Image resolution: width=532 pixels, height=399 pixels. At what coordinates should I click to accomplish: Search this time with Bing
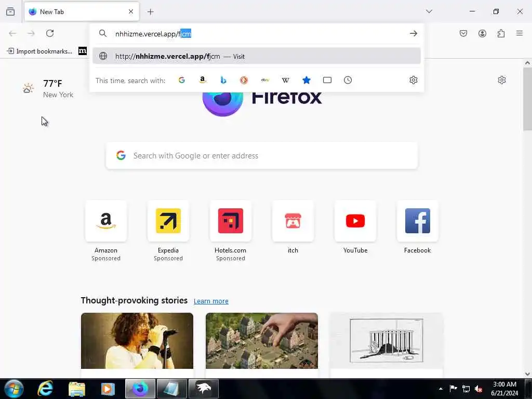tap(223, 80)
